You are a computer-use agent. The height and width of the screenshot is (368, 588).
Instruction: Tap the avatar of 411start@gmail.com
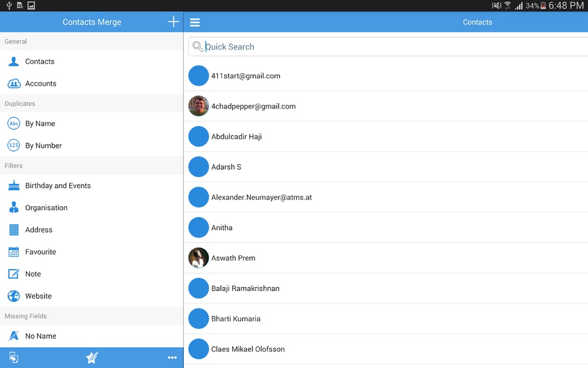coord(198,76)
